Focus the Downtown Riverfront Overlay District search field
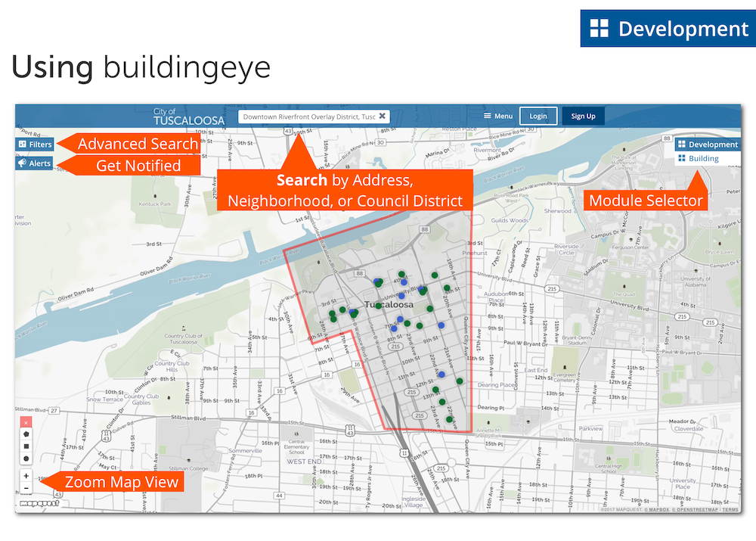 [x=314, y=117]
